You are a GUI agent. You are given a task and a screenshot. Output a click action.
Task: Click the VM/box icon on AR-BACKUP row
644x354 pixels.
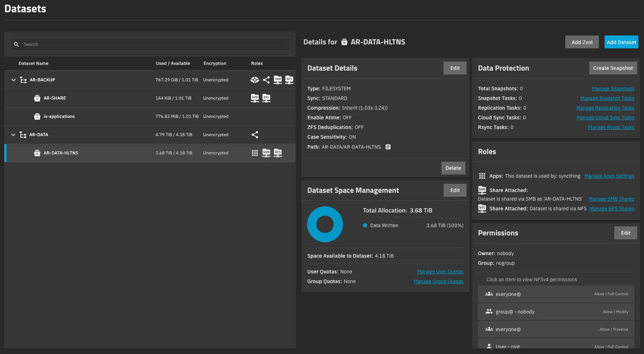pos(255,80)
